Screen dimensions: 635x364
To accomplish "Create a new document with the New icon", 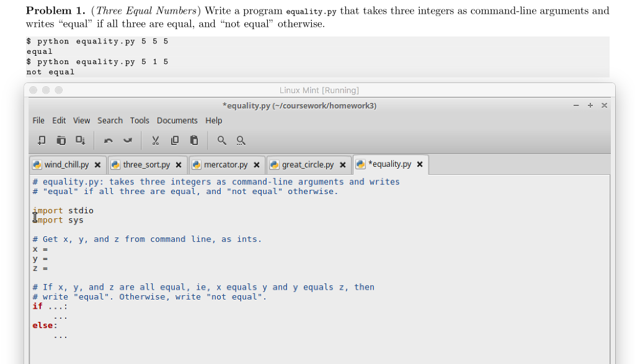I will coord(42,140).
